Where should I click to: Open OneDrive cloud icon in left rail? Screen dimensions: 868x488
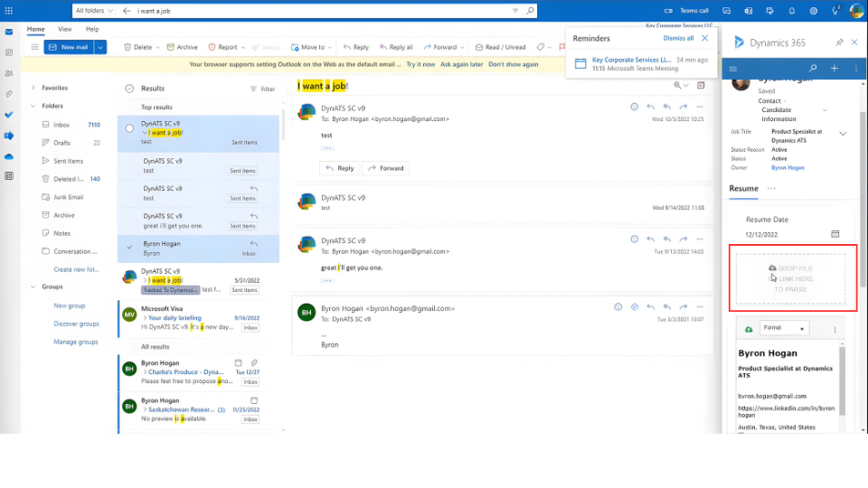[9, 156]
